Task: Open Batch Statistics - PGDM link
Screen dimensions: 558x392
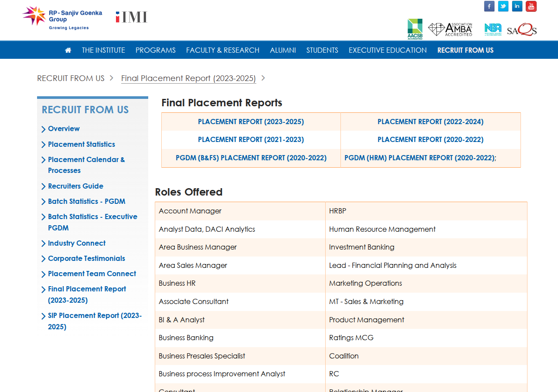Action: [87, 201]
